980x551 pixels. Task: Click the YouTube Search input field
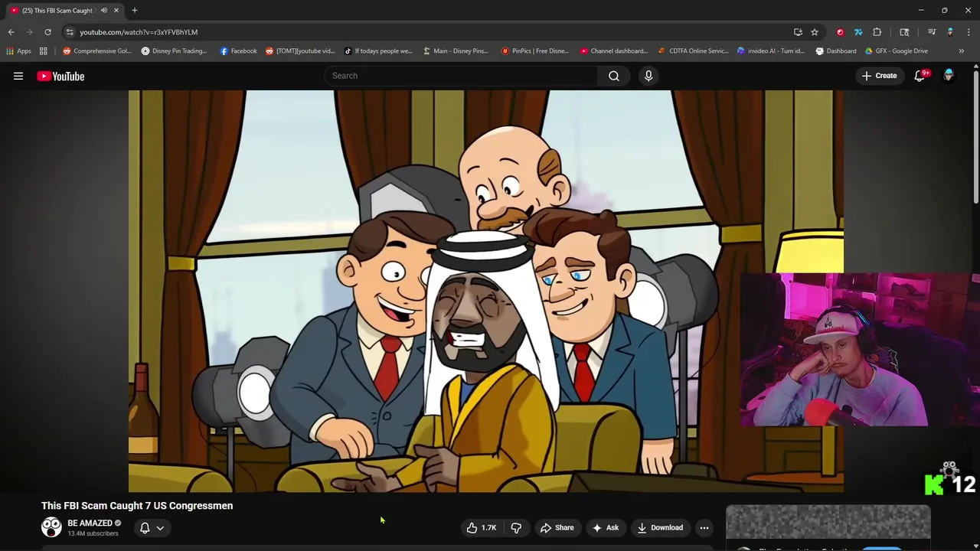click(461, 76)
